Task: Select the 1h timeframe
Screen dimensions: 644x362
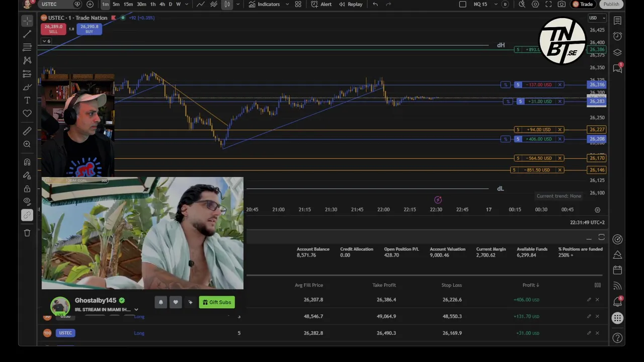Action: point(153,4)
